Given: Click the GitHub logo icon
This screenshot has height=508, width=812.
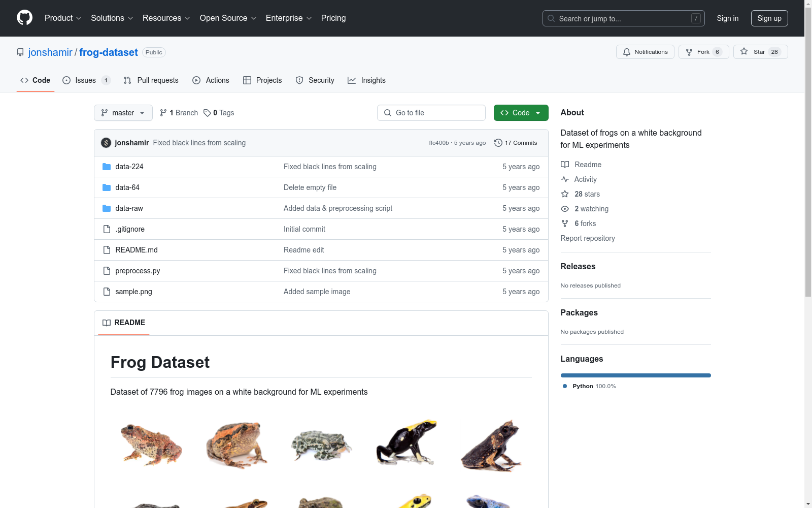Looking at the screenshot, I should (24, 18).
